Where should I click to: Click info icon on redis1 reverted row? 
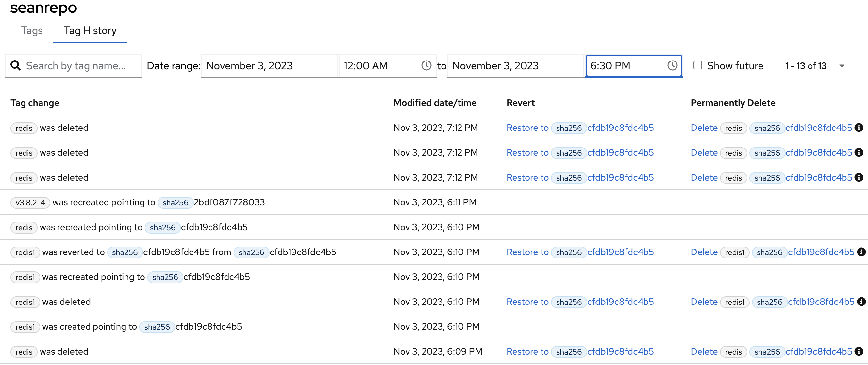pos(861,252)
